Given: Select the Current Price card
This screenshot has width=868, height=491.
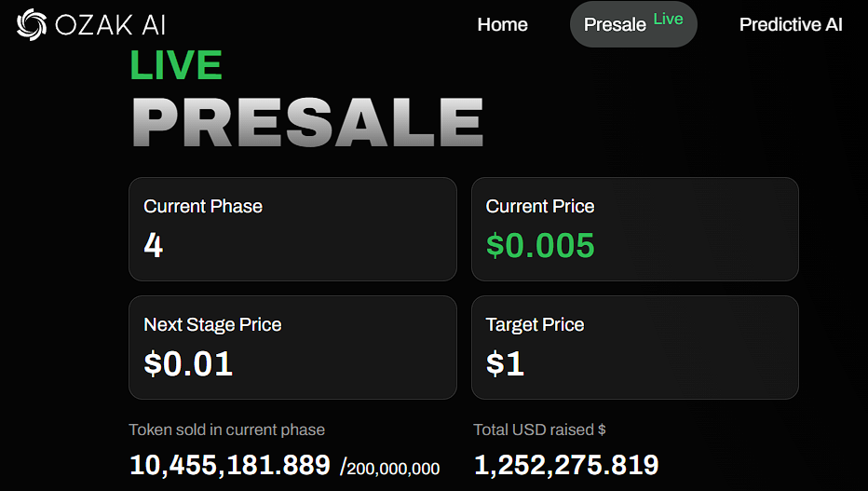Looking at the screenshot, I should (x=635, y=229).
